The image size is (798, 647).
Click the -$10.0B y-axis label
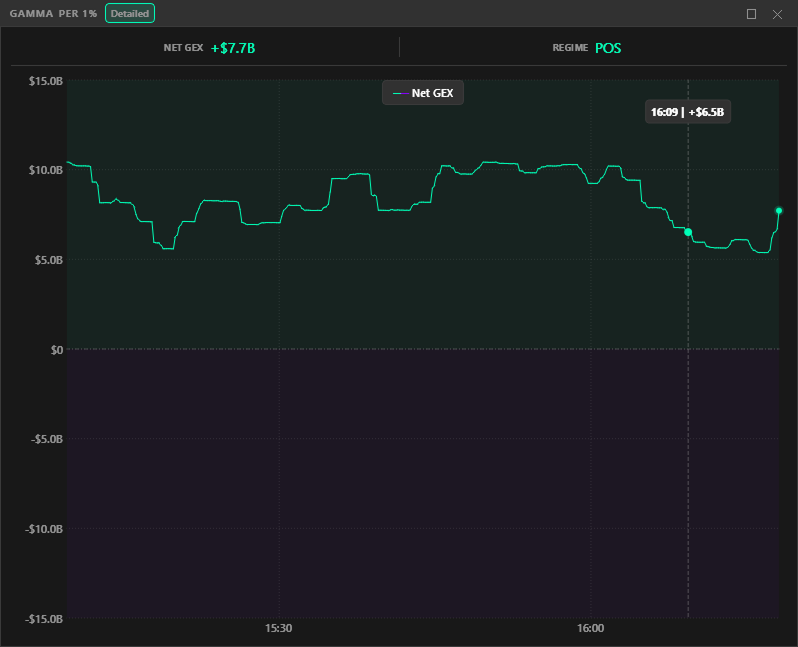(44, 529)
